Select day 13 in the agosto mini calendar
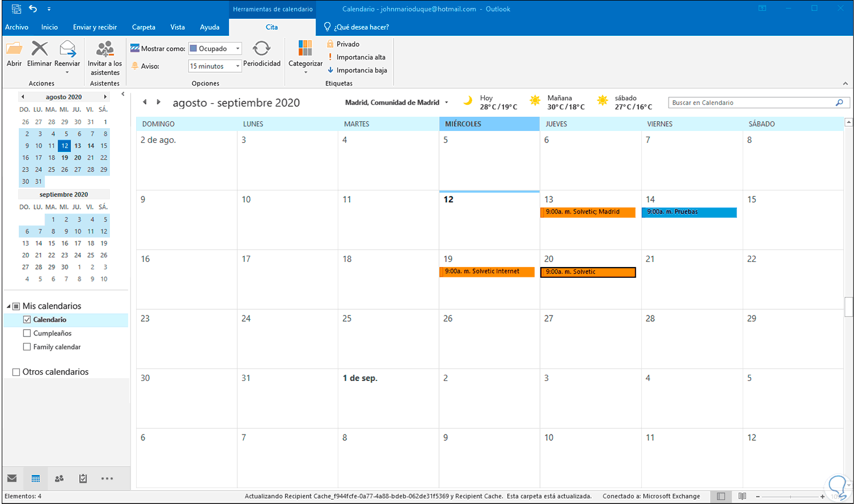The image size is (856, 504). pos(77,146)
